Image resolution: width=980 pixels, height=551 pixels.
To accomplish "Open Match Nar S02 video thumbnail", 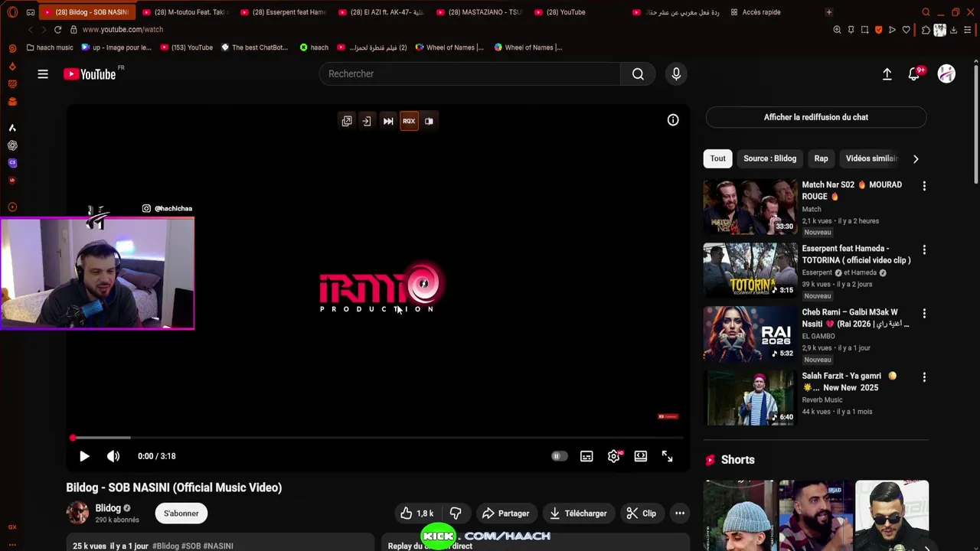I will click(750, 207).
